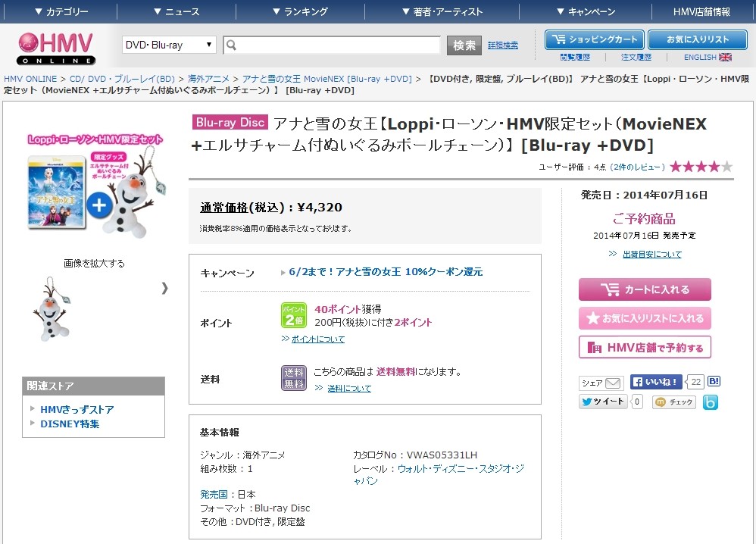Click the カートに入れる add to cart button
Image resolution: width=756 pixels, height=544 pixels.
click(x=645, y=289)
